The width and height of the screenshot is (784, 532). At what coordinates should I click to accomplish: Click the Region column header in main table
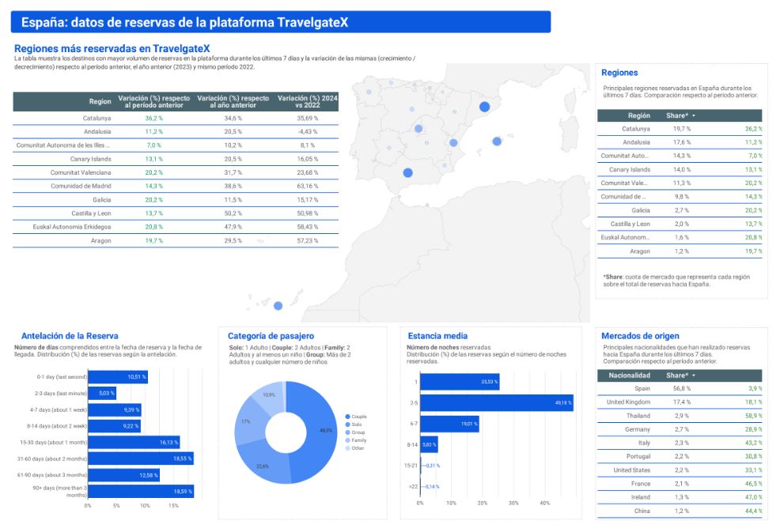pos(100,101)
